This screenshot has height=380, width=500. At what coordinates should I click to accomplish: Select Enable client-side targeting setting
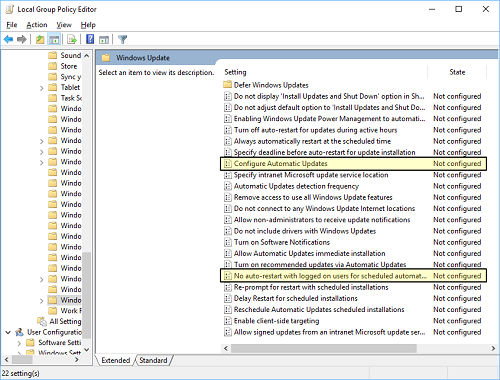pyautogui.click(x=353, y=321)
